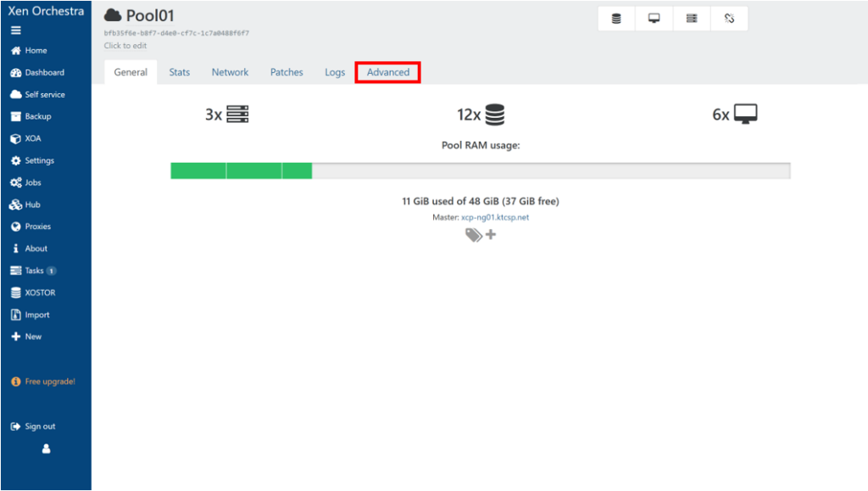
Task: Click the green pool RAM usage bar
Action: pyautogui.click(x=241, y=171)
